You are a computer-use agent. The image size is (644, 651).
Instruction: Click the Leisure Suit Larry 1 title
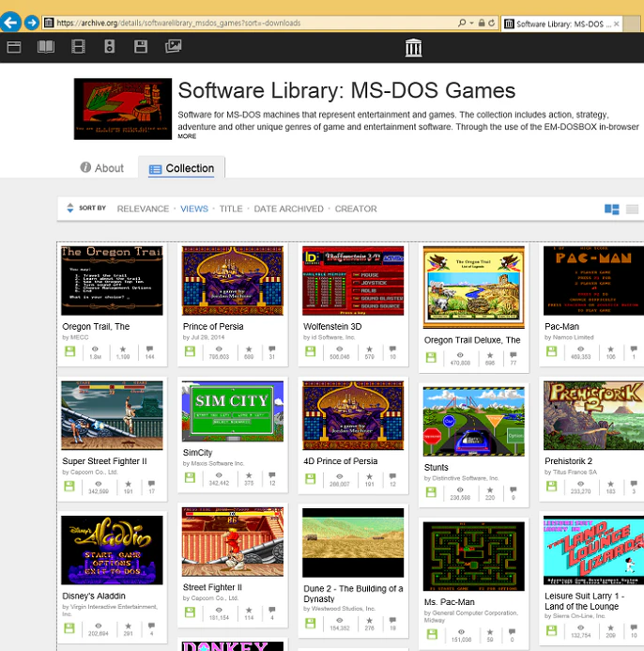(584, 601)
